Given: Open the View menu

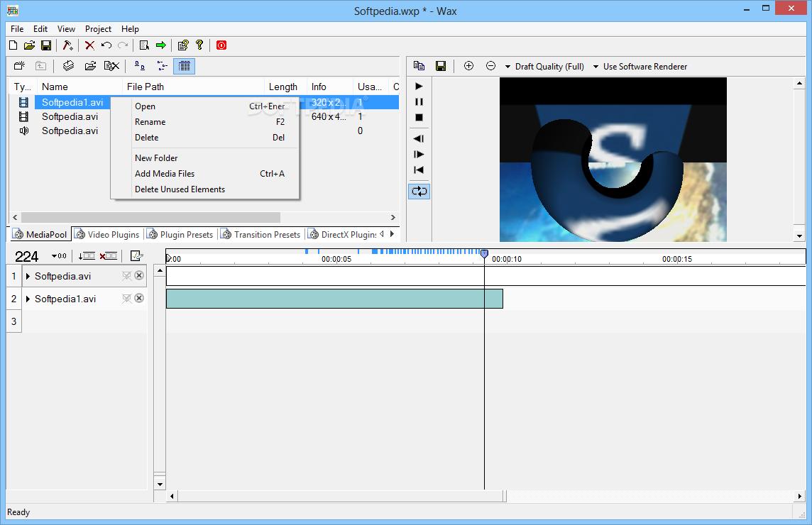Looking at the screenshot, I should [66, 29].
